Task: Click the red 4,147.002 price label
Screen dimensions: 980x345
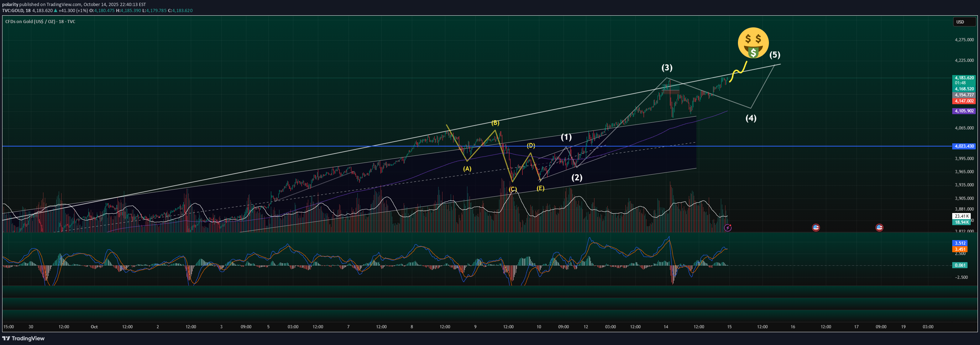Action: tap(964, 101)
